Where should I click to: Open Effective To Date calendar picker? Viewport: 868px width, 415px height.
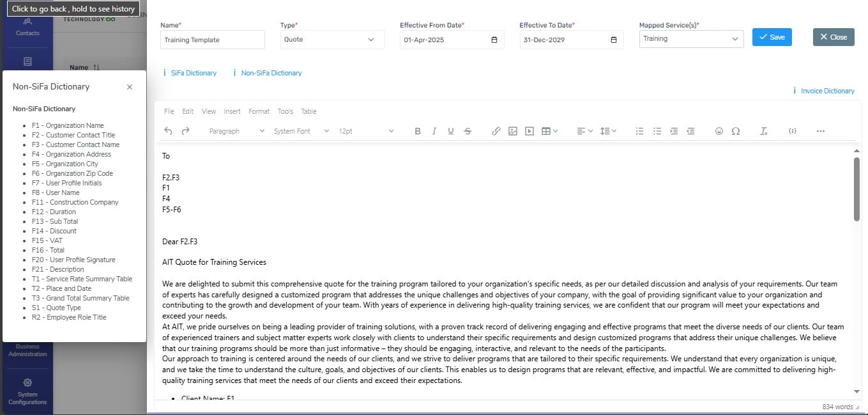pyautogui.click(x=614, y=40)
